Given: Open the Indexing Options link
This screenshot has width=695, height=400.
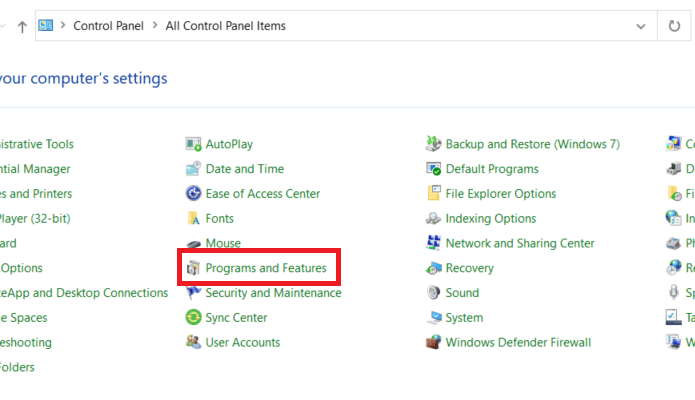Looking at the screenshot, I should pos(491,219).
